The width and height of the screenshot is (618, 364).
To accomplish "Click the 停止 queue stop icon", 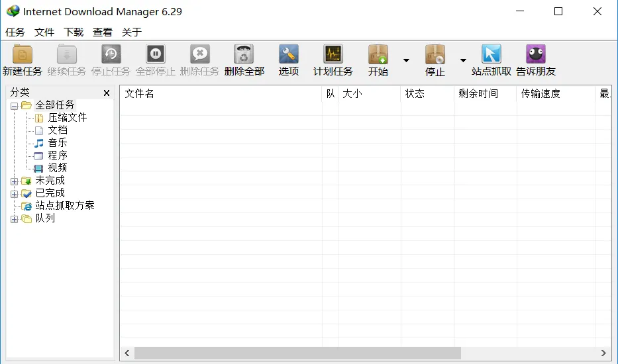I will click(x=435, y=54).
